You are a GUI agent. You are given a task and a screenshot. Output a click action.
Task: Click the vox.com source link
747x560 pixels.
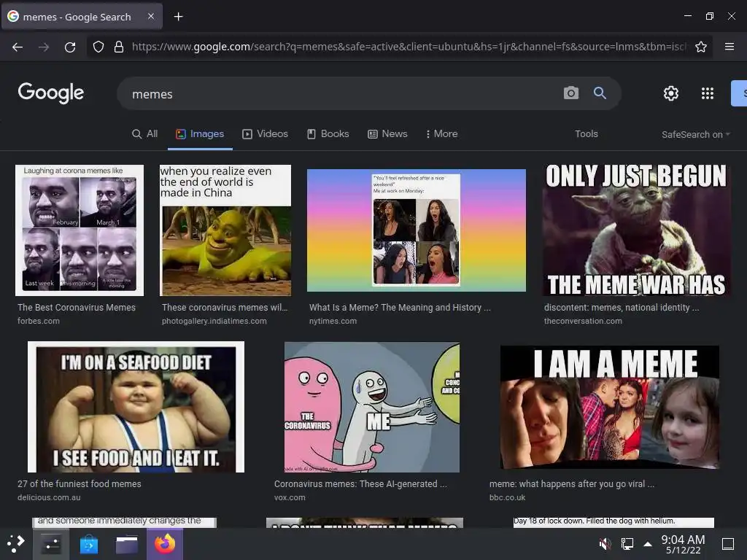[290, 497]
